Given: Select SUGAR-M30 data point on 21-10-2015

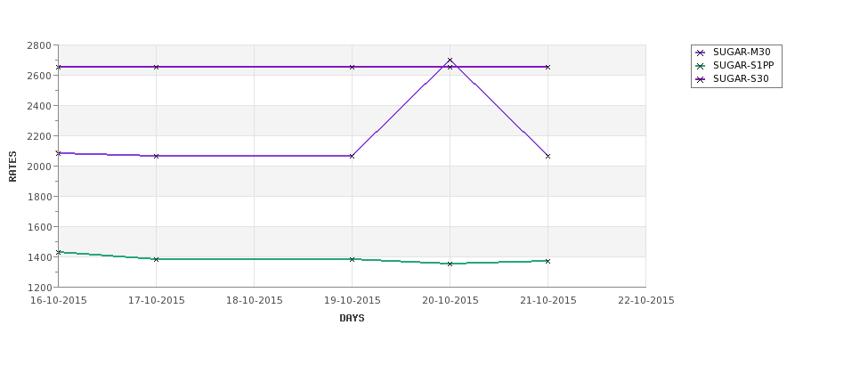Looking at the screenshot, I should (x=548, y=156).
